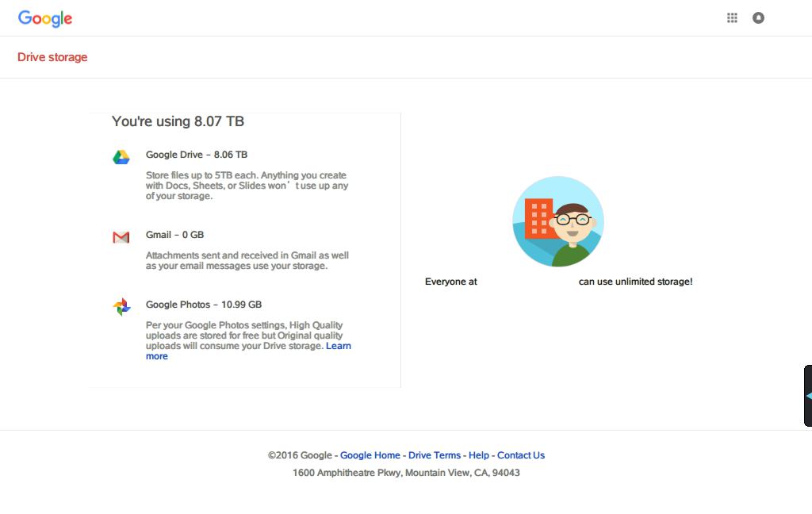Click the Google Drive triangle icon
Image resolution: width=812 pixels, height=514 pixels.
coord(121,157)
